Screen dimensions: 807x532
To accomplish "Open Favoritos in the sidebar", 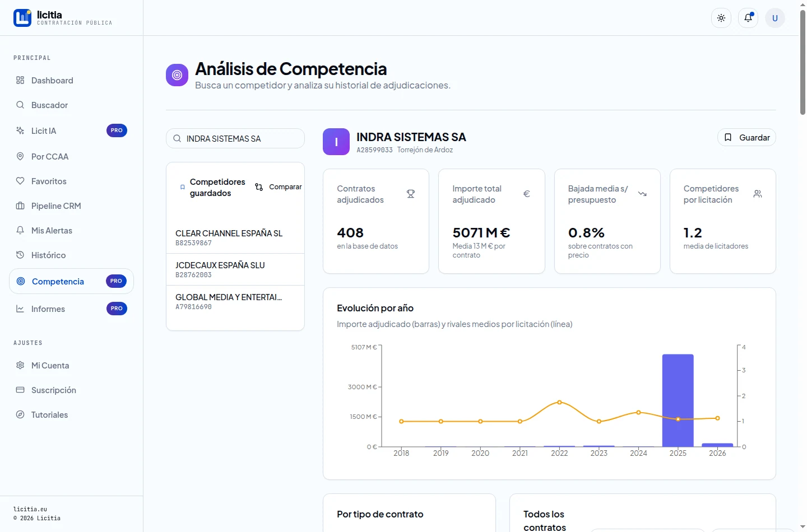I will click(71, 181).
